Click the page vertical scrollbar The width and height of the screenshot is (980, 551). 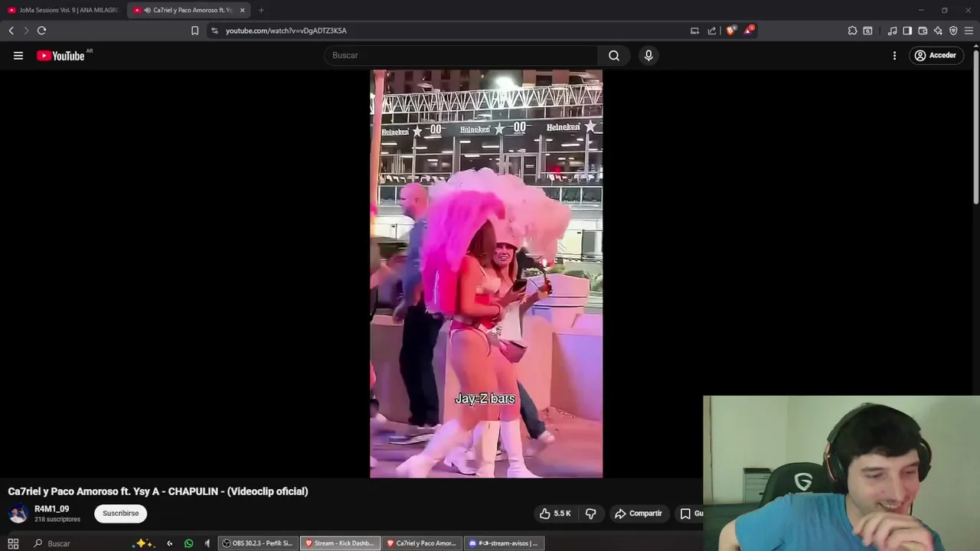(975, 126)
